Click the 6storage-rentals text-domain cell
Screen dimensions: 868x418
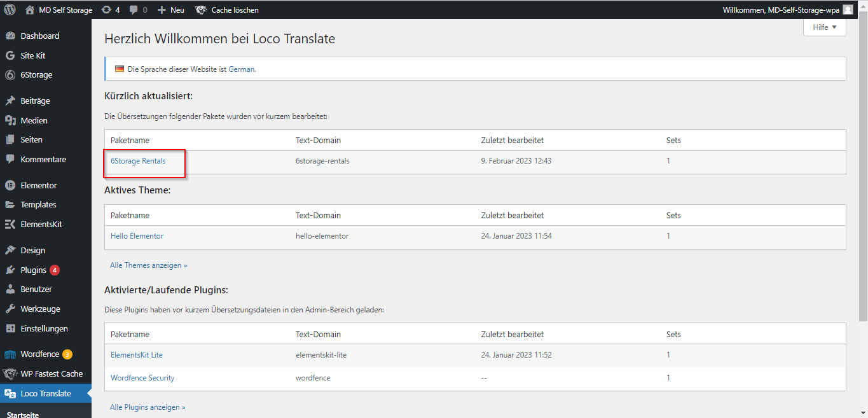point(322,161)
